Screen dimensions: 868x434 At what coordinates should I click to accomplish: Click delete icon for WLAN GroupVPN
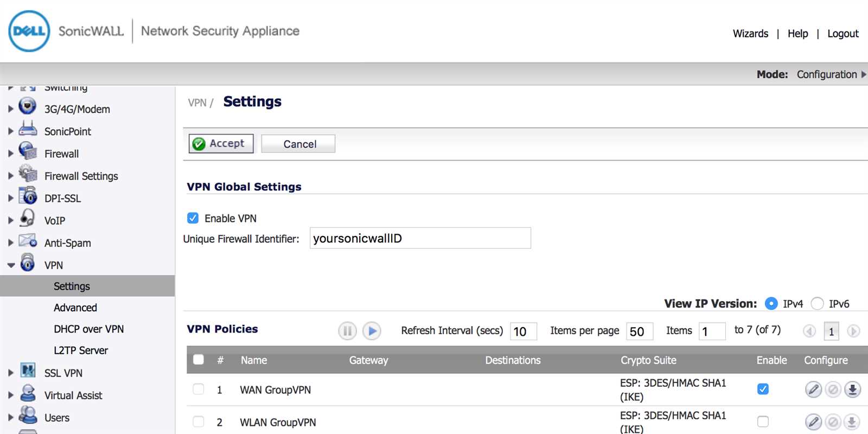833,422
